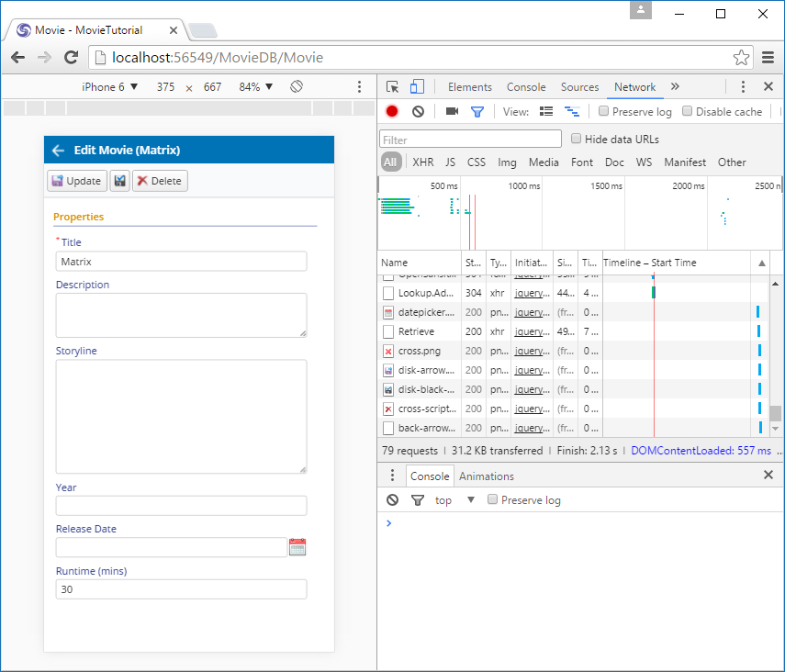The width and height of the screenshot is (785, 672).
Task: Switch to the Sources tab
Action: pos(579,87)
